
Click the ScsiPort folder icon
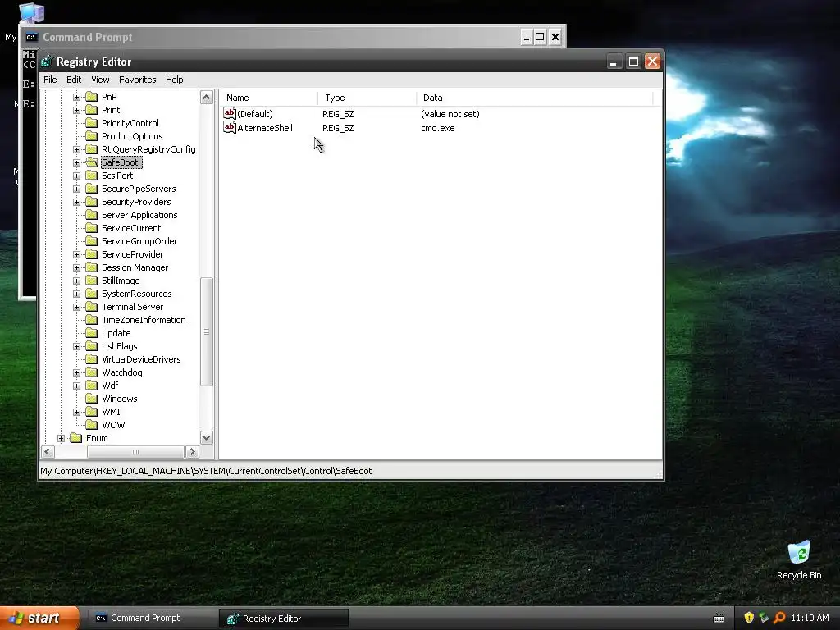[92, 176]
